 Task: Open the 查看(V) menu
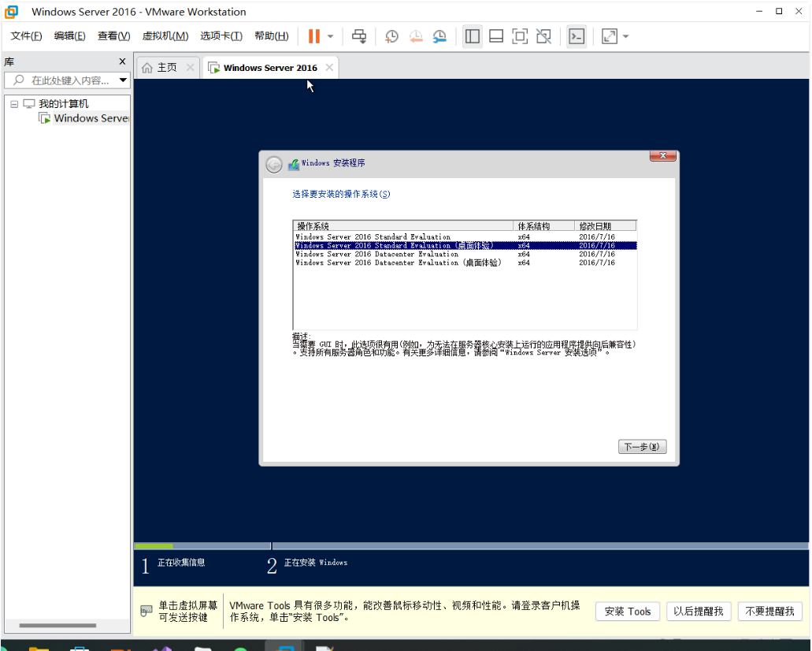point(113,35)
